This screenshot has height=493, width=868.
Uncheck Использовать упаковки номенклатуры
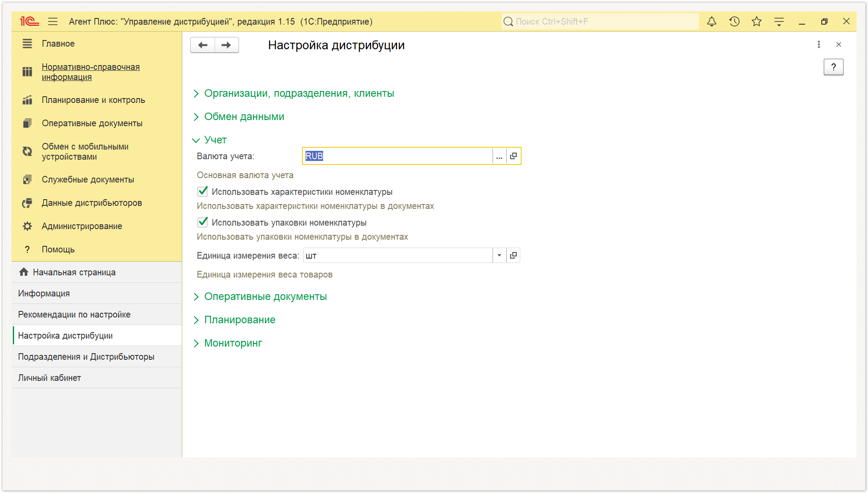pos(202,222)
